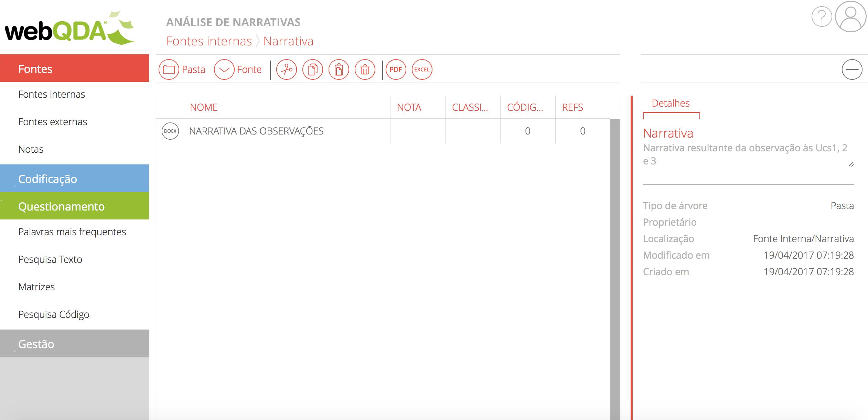Open Pesquisa Código
The image size is (868, 420).
[54, 314]
